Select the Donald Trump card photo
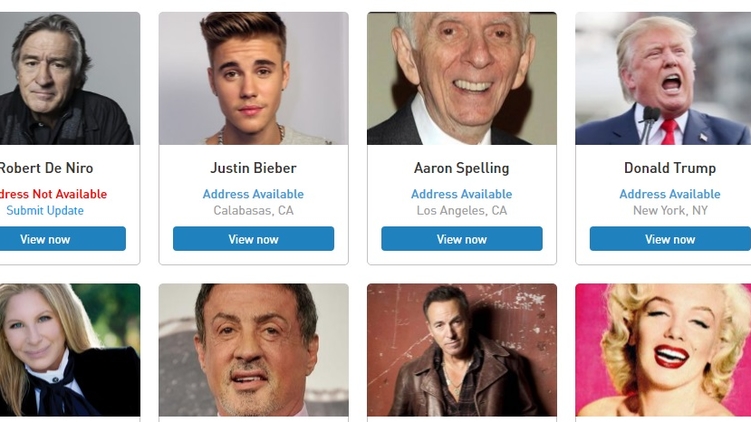Viewport: 751px width, 422px height. [x=663, y=78]
